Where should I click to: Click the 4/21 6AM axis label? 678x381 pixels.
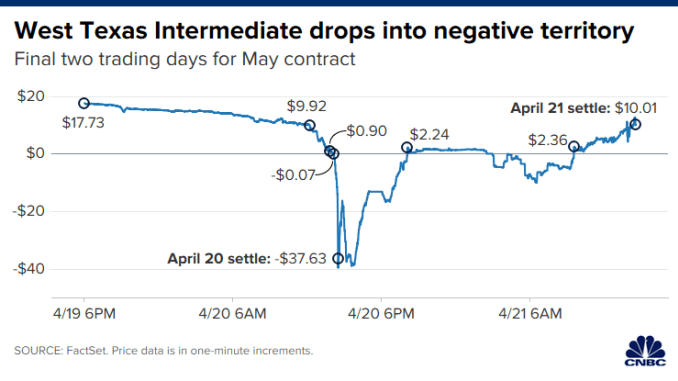click(530, 313)
